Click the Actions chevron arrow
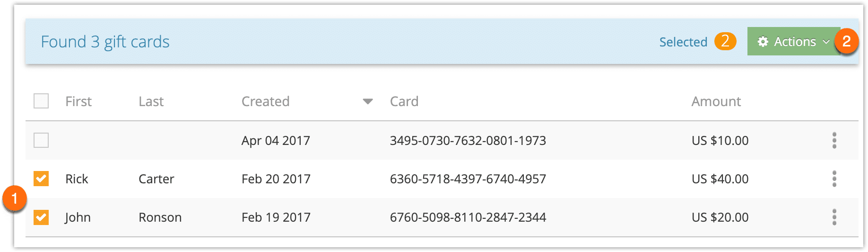This screenshot has width=868, height=252. [x=826, y=42]
